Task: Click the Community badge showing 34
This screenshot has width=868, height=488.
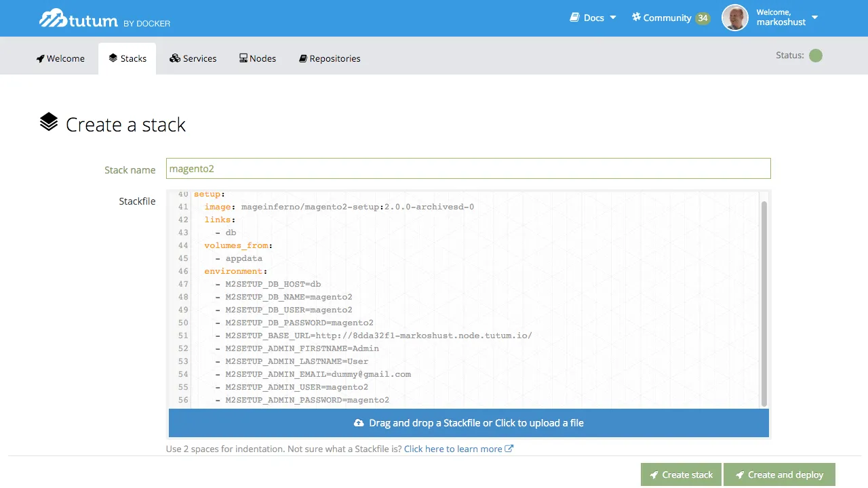Action: [703, 18]
